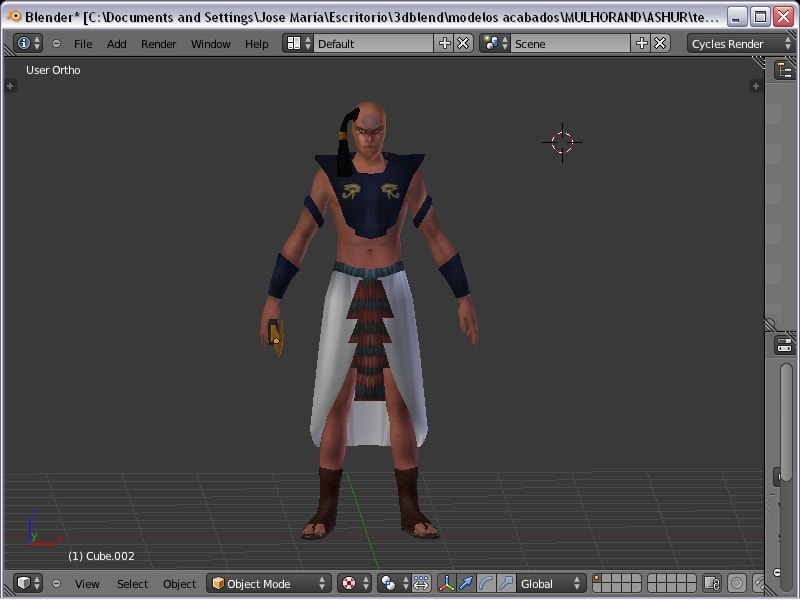Open the Window menu
The image size is (800, 600).
pyautogui.click(x=210, y=44)
